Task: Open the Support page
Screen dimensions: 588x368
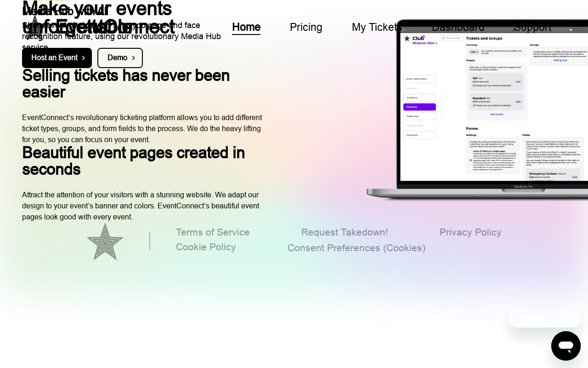Action: (x=532, y=27)
